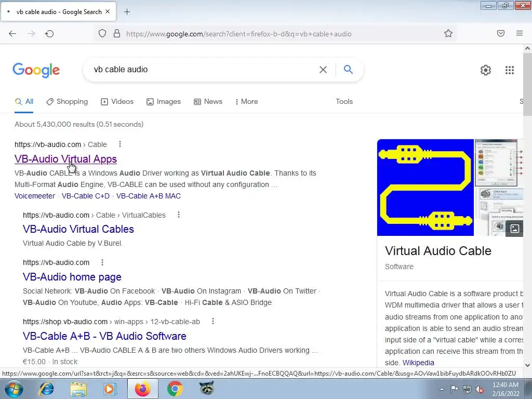Launch Internet Explorer from the taskbar
The image size is (532, 399).
(x=46, y=389)
